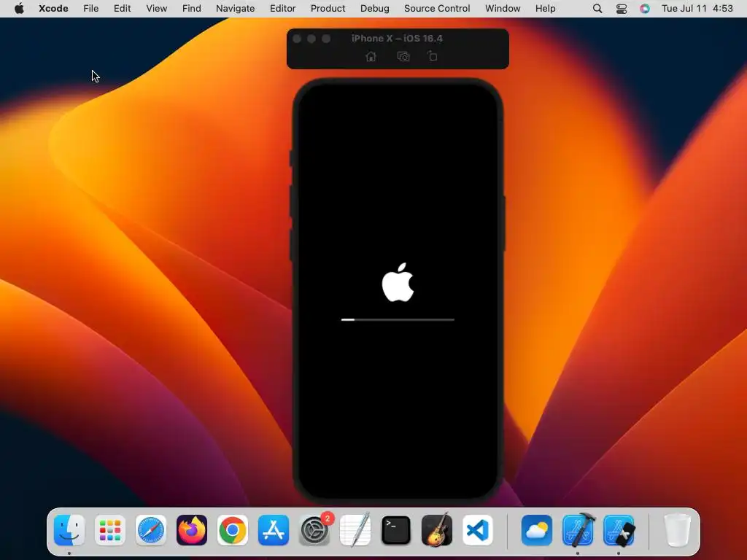This screenshot has height=560, width=747.
Task: Show the date and time notification panel
Action: [697, 8]
